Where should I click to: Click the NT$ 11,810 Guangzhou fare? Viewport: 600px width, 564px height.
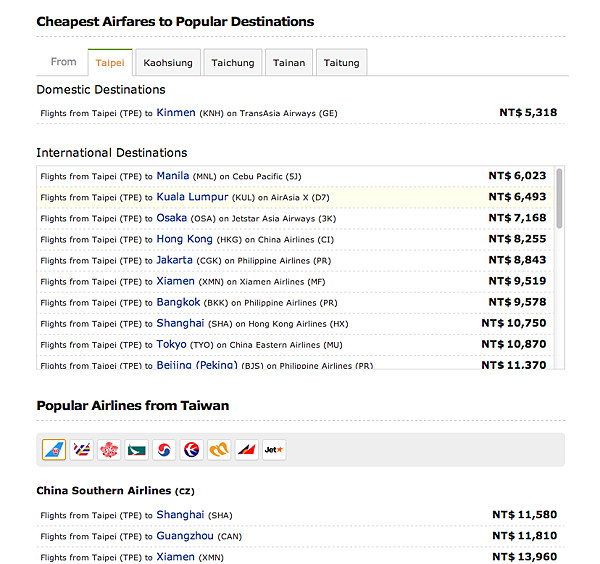click(525, 536)
